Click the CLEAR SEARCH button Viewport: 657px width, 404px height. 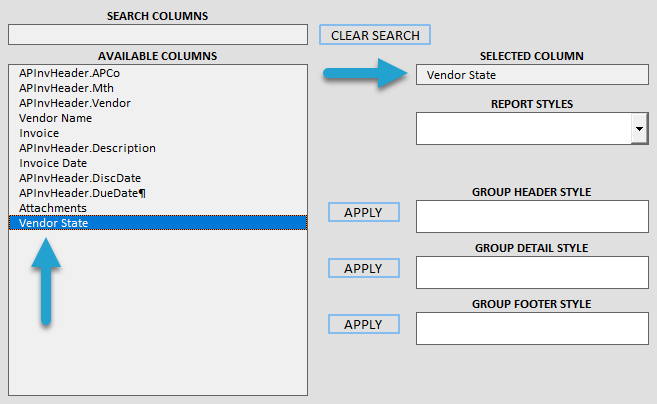pyautogui.click(x=375, y=35)
